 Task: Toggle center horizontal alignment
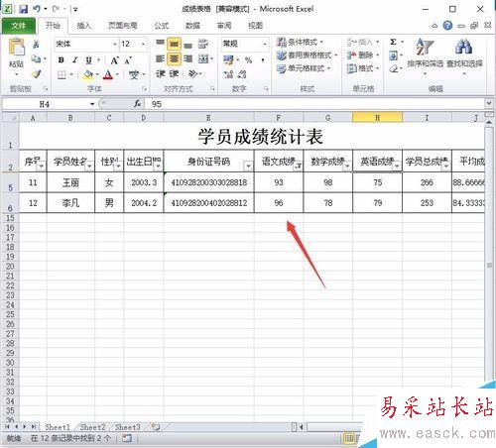pos(174,58)
